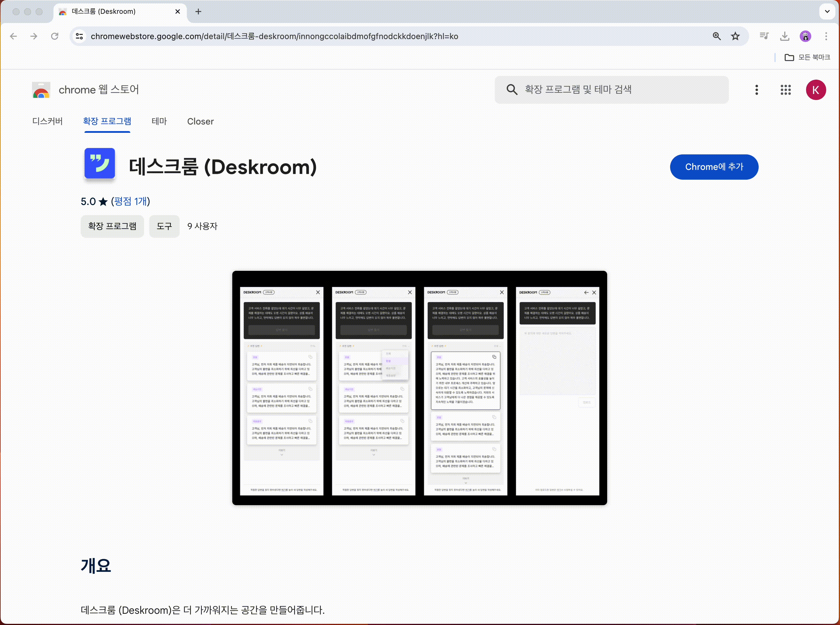Screen dimensions: 840x625
Task: Click the zoom magnifier icon in address bar
Action: (717, 36)
